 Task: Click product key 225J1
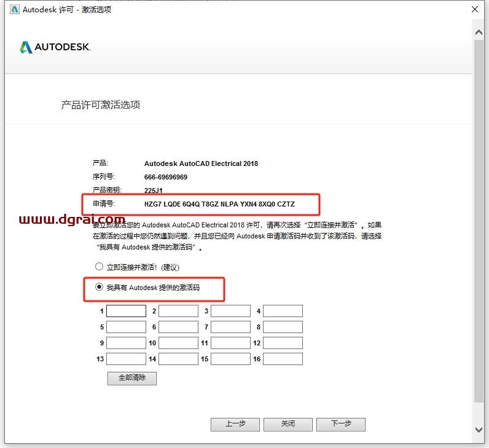click(x=154, y=191)
